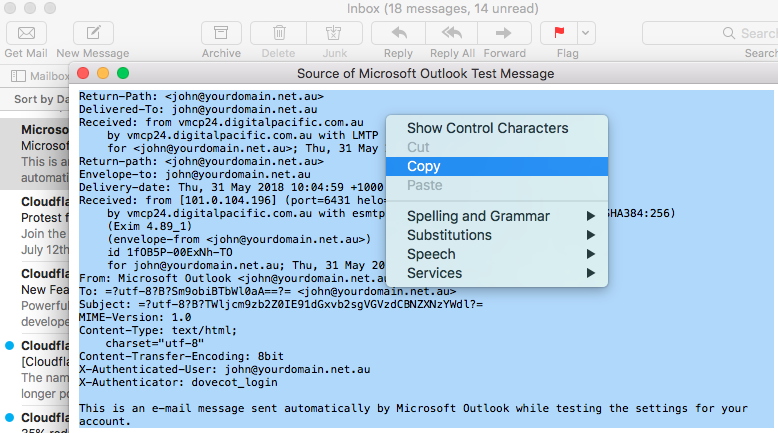Open the Substitutions submenu
Viewport: 778px width, 433px height.
[x=497, y=235]
